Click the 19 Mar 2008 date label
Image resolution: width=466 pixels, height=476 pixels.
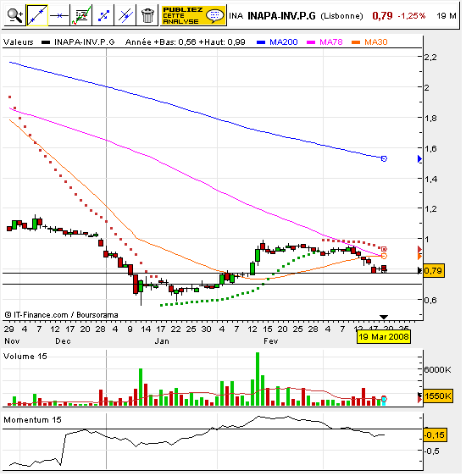coord(384,337)
